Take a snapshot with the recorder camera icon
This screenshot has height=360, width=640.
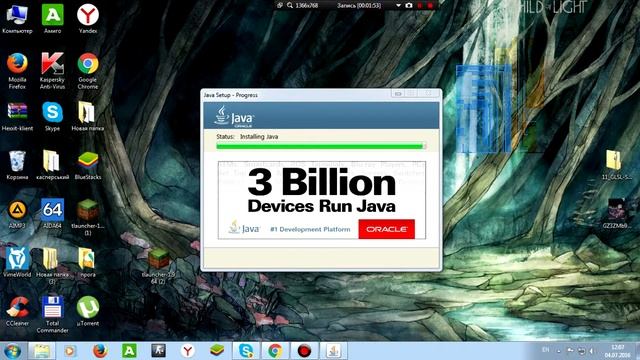(409, 5)
